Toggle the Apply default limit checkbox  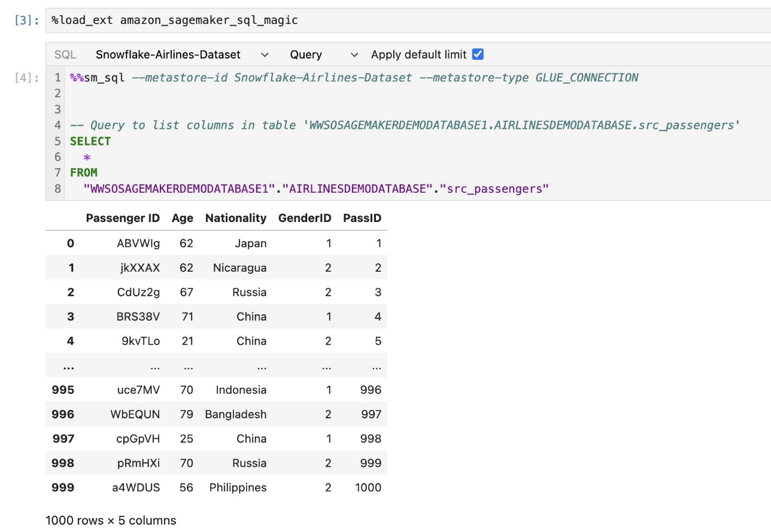(x=478, y=54)
